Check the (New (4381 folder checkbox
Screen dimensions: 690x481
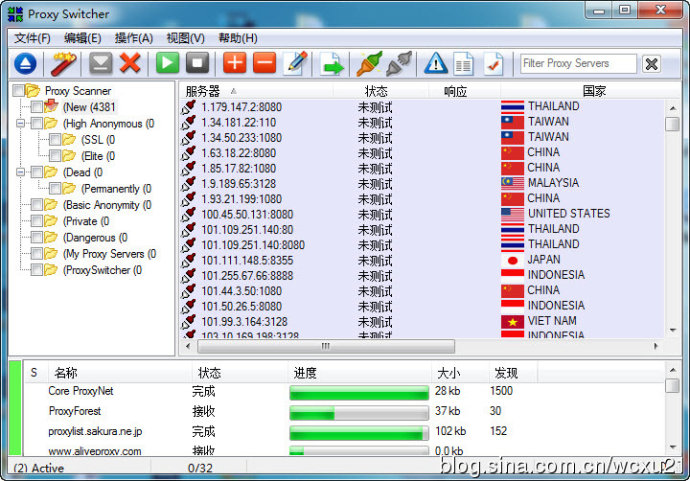[x=37, y=107]
